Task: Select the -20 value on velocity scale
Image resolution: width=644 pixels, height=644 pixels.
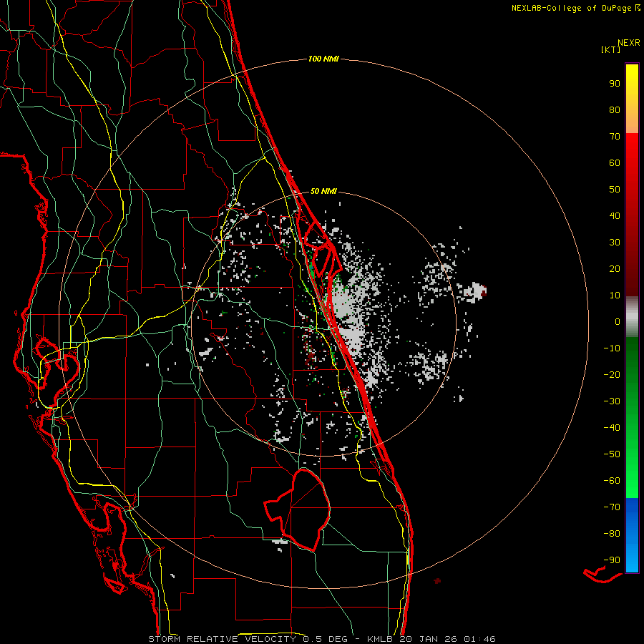Action: [x=612, y=374]
